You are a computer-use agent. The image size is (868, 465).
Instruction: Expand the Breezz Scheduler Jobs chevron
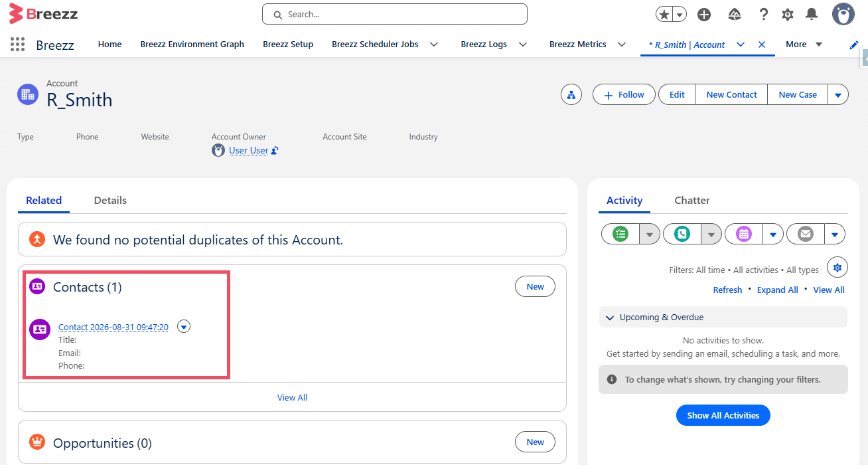point(434,45)
